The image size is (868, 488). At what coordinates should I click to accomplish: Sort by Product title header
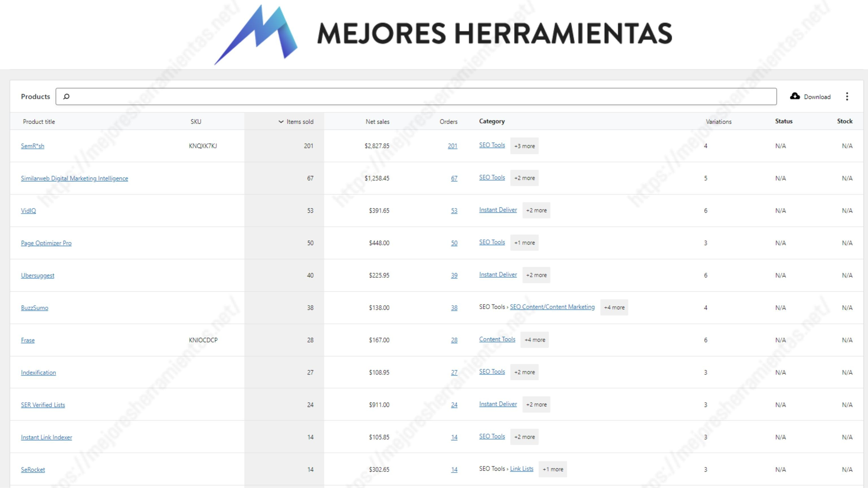[x=39, y=122]
